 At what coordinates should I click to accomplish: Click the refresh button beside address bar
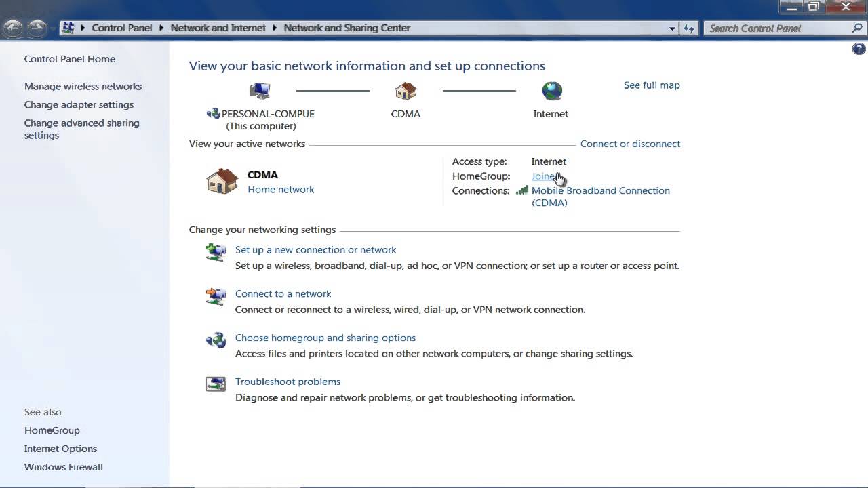(x=689, y=28)
